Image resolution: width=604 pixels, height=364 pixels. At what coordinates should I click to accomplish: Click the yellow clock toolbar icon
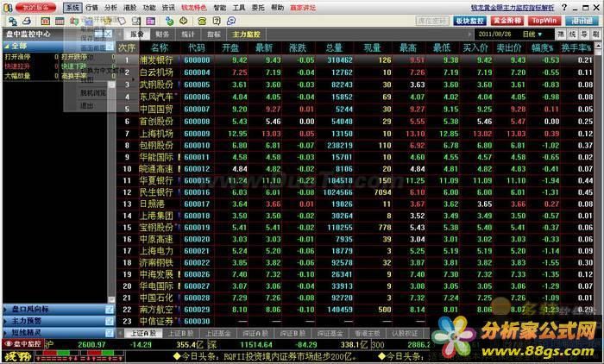(183, 21)
